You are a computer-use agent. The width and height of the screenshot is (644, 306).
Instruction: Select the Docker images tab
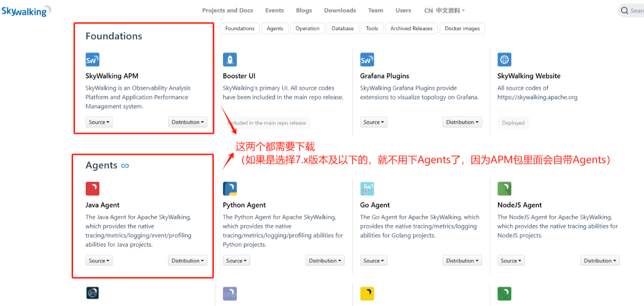click(x=462, y=29)
